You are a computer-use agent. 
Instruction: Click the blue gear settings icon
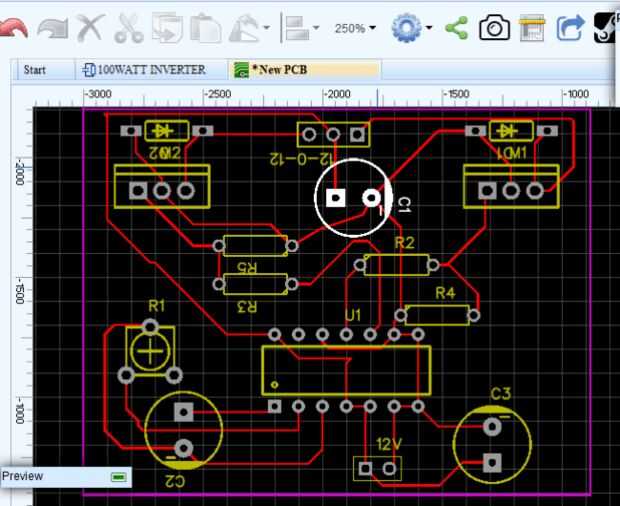pos(406,28)
